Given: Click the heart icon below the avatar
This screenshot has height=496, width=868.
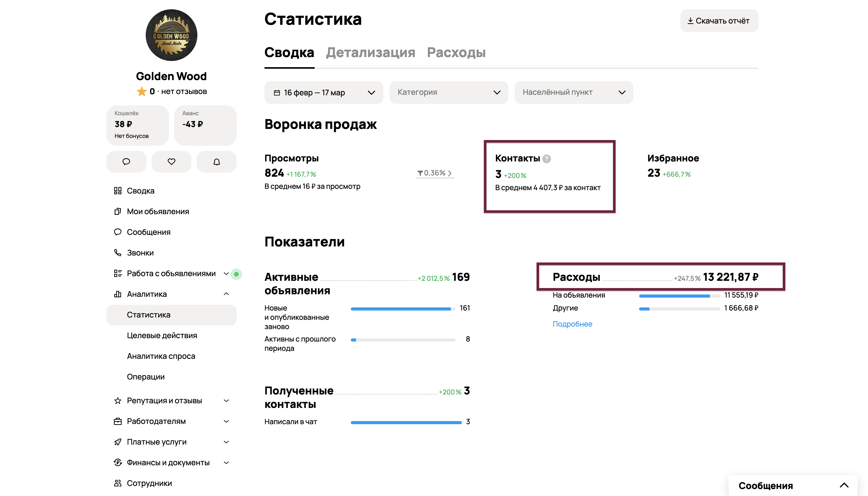Looking at the screenshot, I should tap(171, 161).
